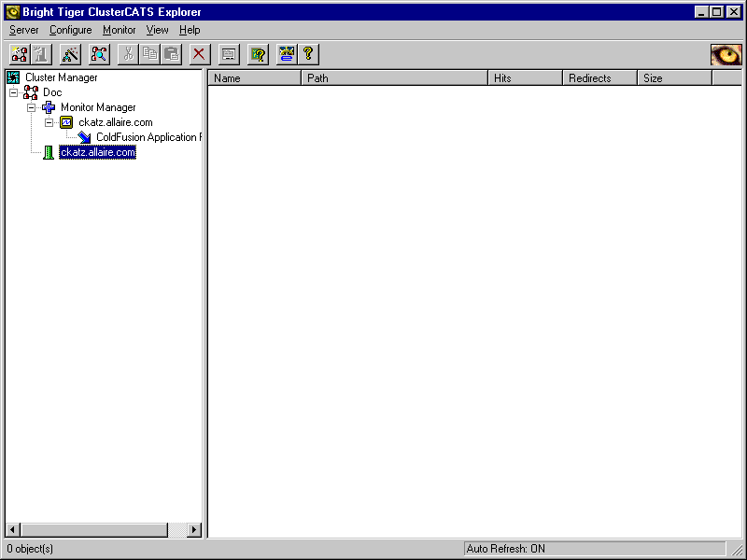Click the cluster wizard wand icon
Image resolution: width=747 pixels, height=560 pixels.
71,54
